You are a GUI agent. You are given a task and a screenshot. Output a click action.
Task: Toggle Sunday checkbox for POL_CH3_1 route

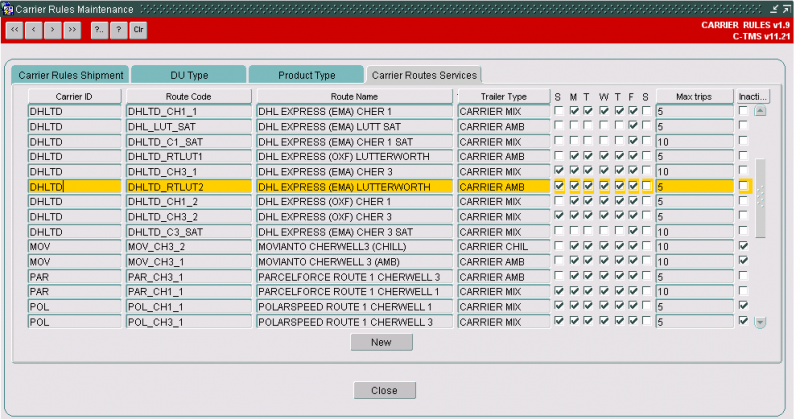pyautogui.click(x=559, y=321)
